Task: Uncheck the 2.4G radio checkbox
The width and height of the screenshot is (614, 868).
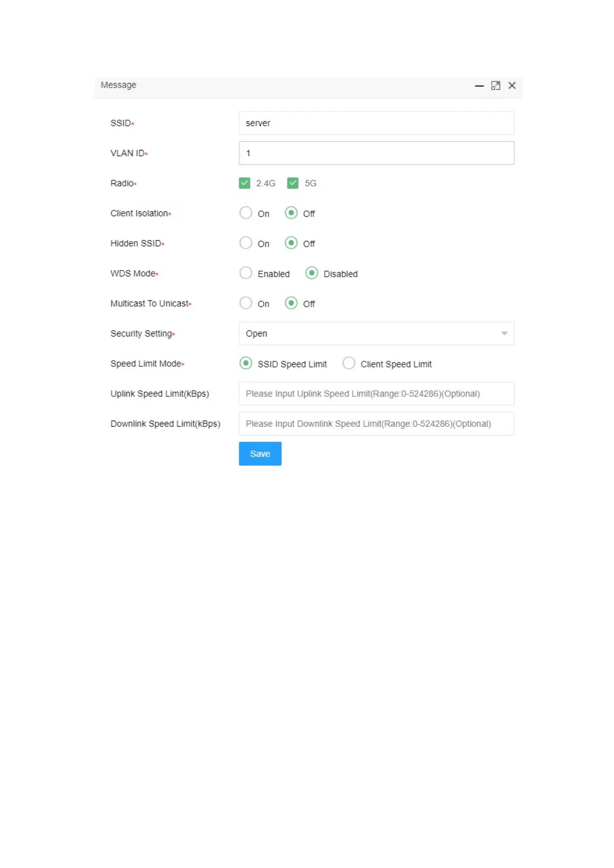Action: [x=244, y=183]
